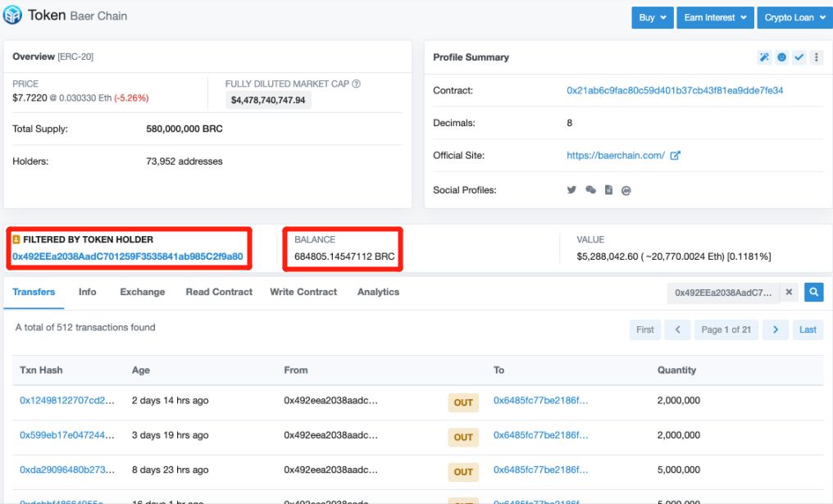Open recipient 0x6485fc77be2186f in 2 days ago row

541,401
